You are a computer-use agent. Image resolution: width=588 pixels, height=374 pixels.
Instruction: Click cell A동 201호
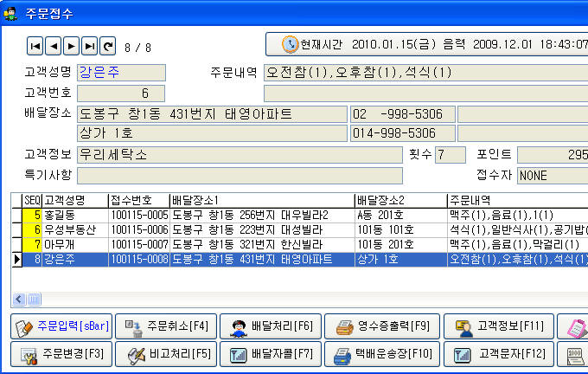(x=401, y=216)
